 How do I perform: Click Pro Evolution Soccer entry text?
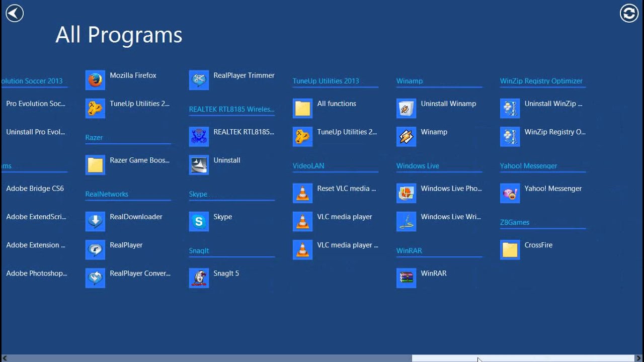36,104
